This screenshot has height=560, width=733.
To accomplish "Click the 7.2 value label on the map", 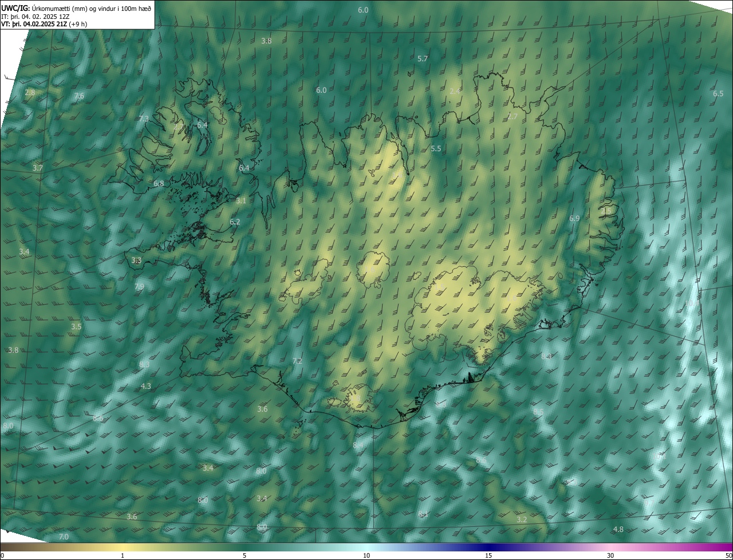I will click(x=297, y=361).
